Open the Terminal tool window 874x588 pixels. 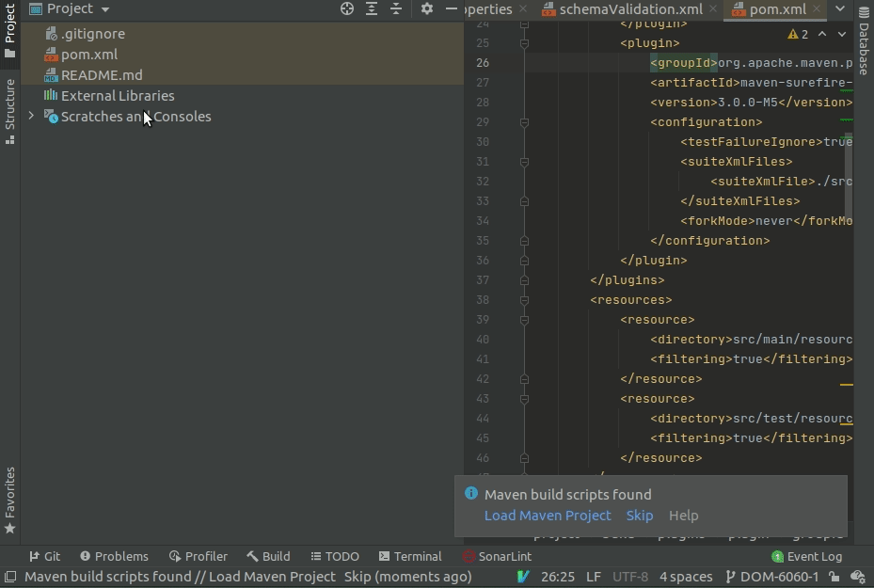click(410, 556)
